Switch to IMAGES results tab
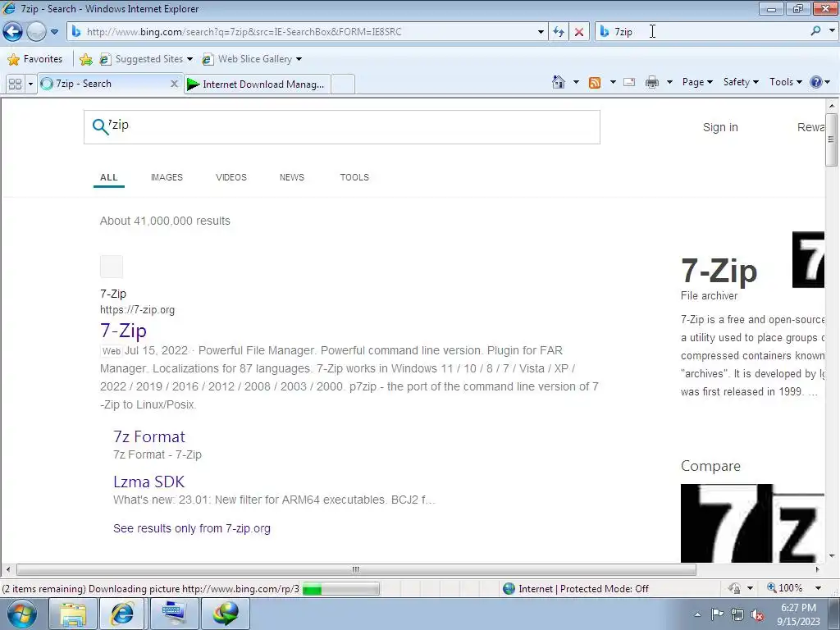 (x=167, y=177)
